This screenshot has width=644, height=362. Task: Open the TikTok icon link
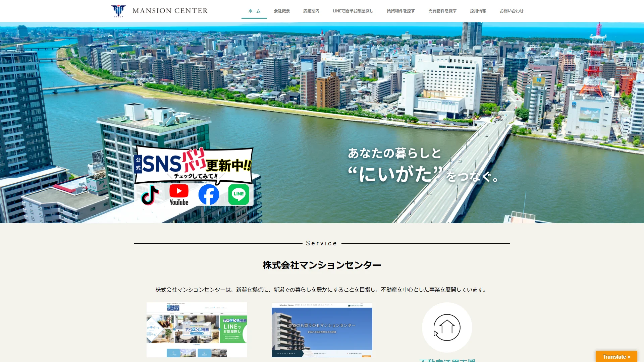pyautogui.click(x=150, y=195)
